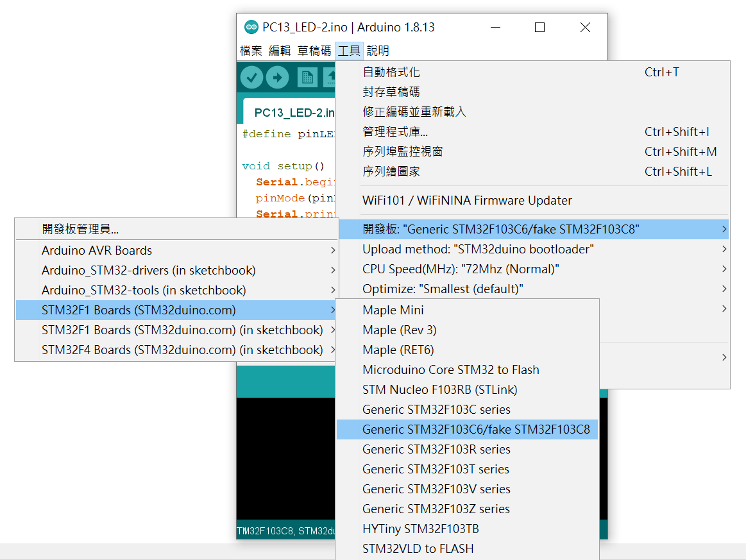Click the Verify sketch checkmark icon
The image size is (746, 560).
pos(251,77)
